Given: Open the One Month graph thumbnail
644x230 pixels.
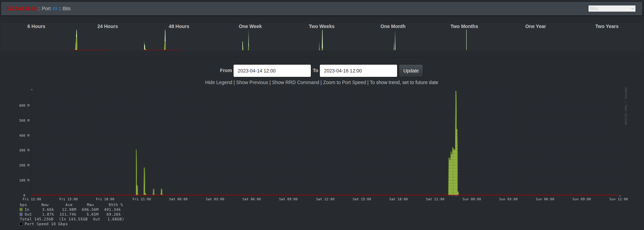Looking at the screenshot, I should pyautogui.click(x=393, y=38).
